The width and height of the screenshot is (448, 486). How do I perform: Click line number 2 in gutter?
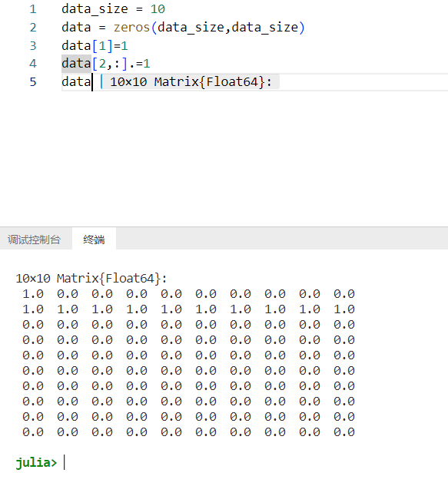tap(33, 28)
